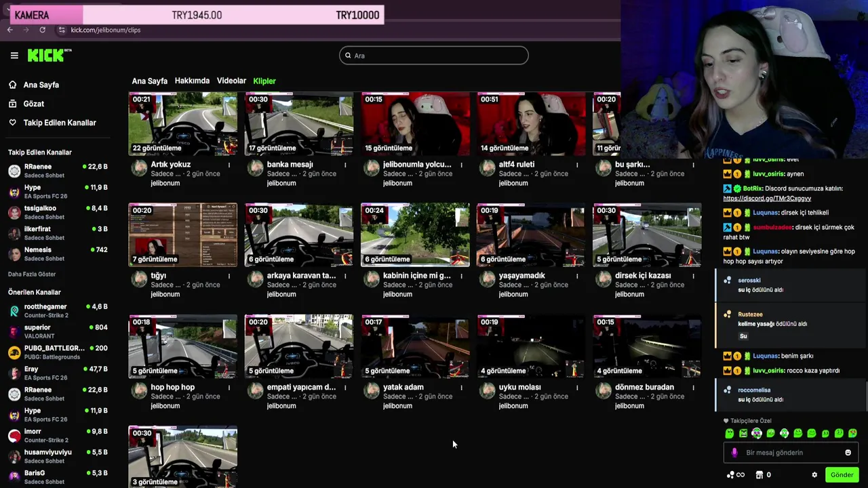Click the Gönder send button
This screenshot has height=488, width=868.
pos(842,475)
